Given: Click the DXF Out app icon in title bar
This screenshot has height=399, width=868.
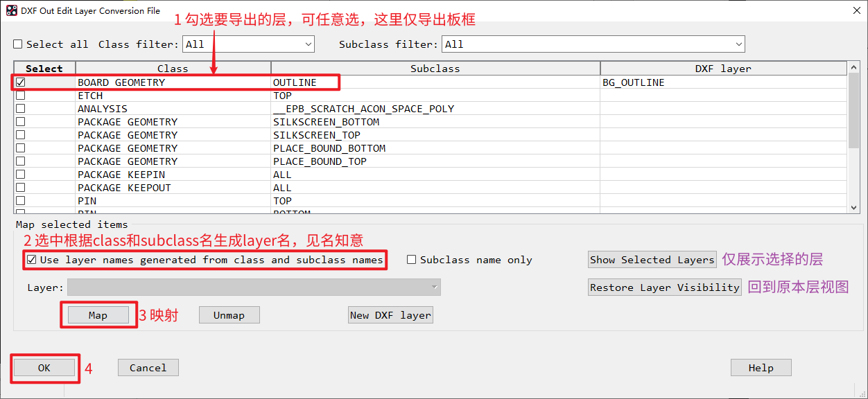Looking at the screenshot, I should 11,10.
